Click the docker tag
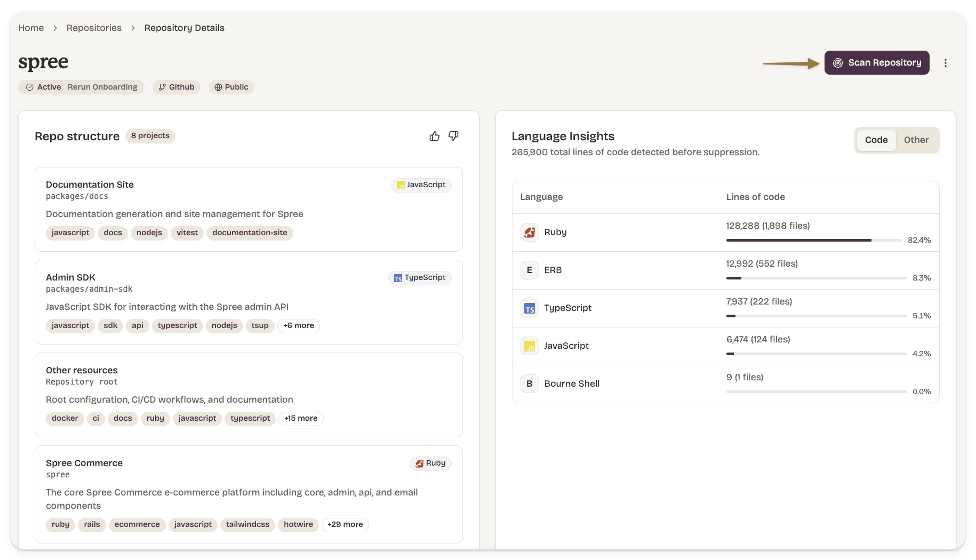 65,419
